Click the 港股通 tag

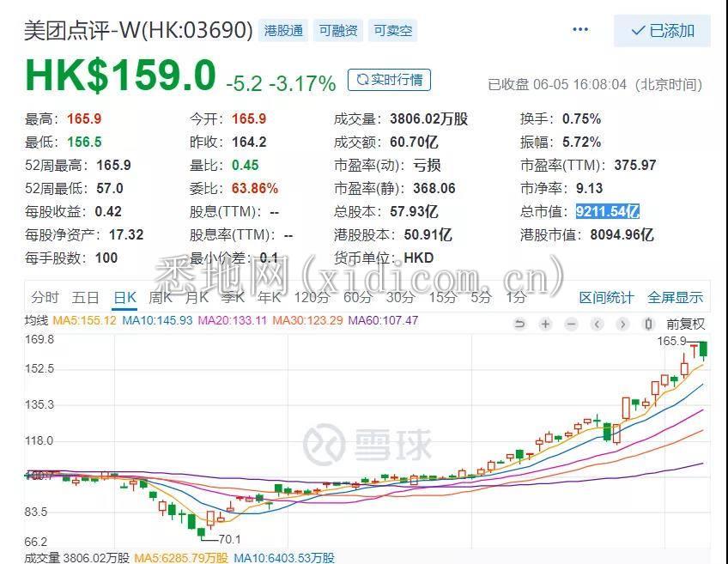[x=283, y=31]
